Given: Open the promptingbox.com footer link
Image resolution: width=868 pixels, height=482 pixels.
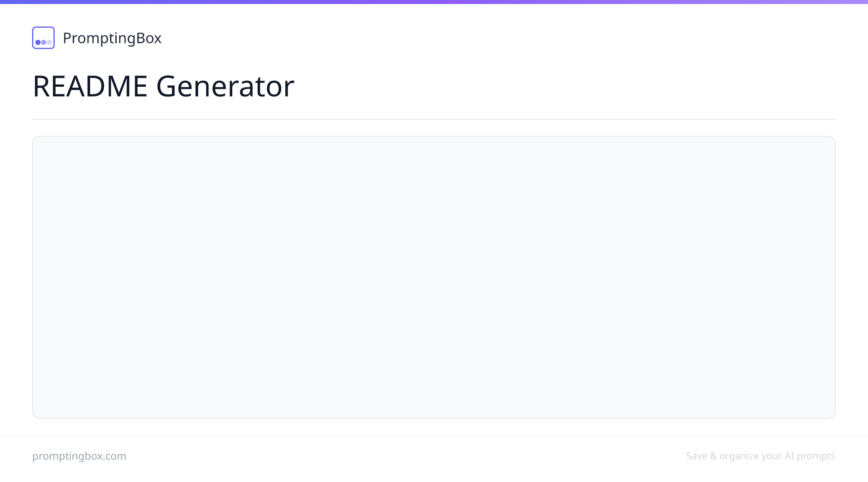Looking at the screenshot, I should pyautogui.click(x=79, y=456).
